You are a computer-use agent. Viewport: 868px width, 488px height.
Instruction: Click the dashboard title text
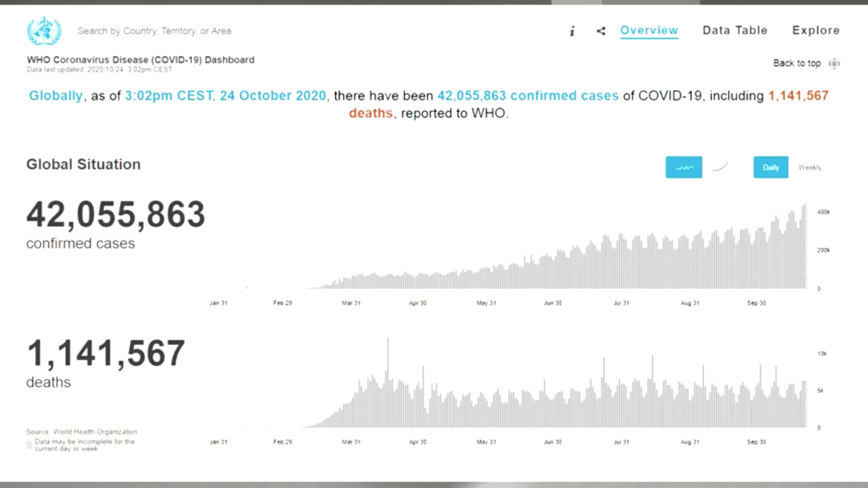[x=140, y=59]
